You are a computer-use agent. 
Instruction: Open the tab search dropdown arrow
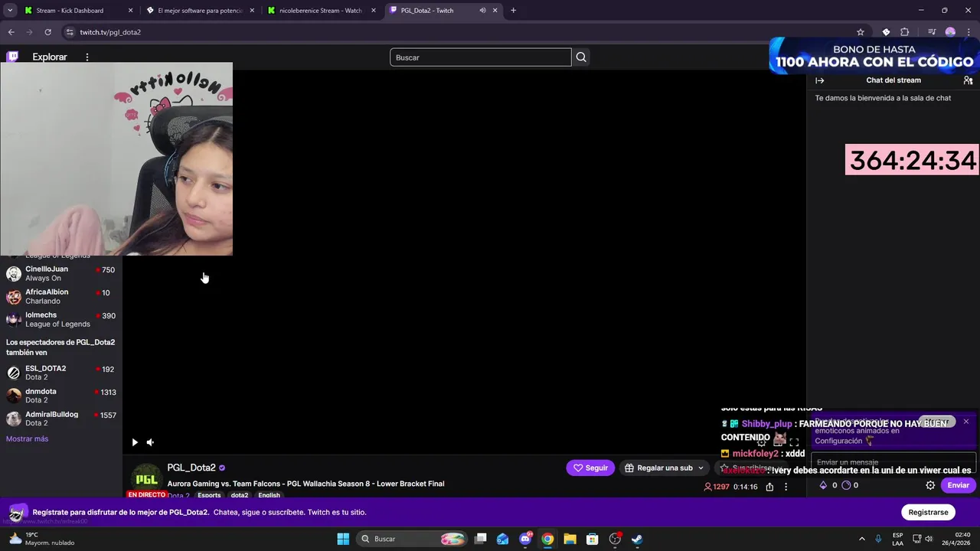click(10, 11)
